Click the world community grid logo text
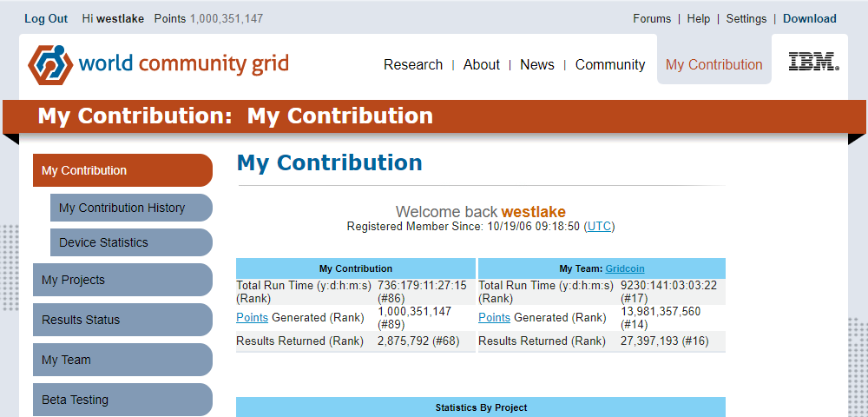 pos(183,63)
